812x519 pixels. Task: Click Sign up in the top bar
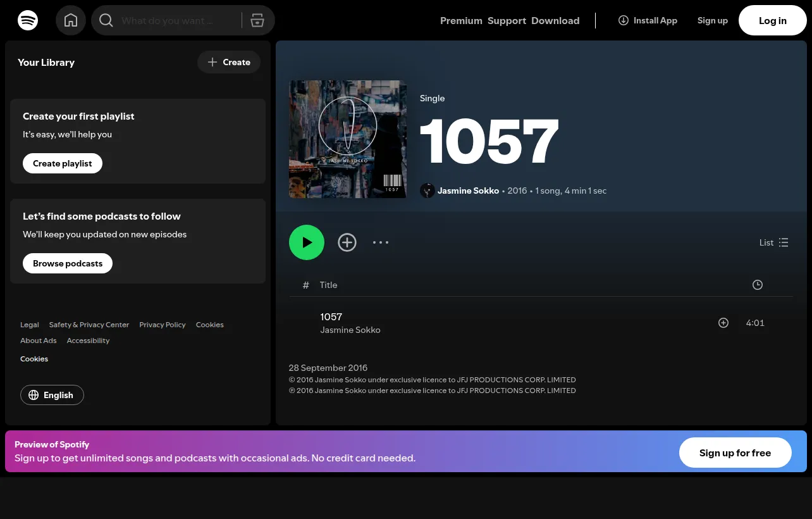[713, 20]
